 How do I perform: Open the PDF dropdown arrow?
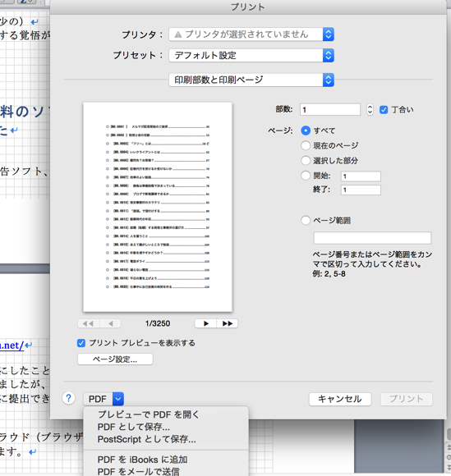pos(118,399)
